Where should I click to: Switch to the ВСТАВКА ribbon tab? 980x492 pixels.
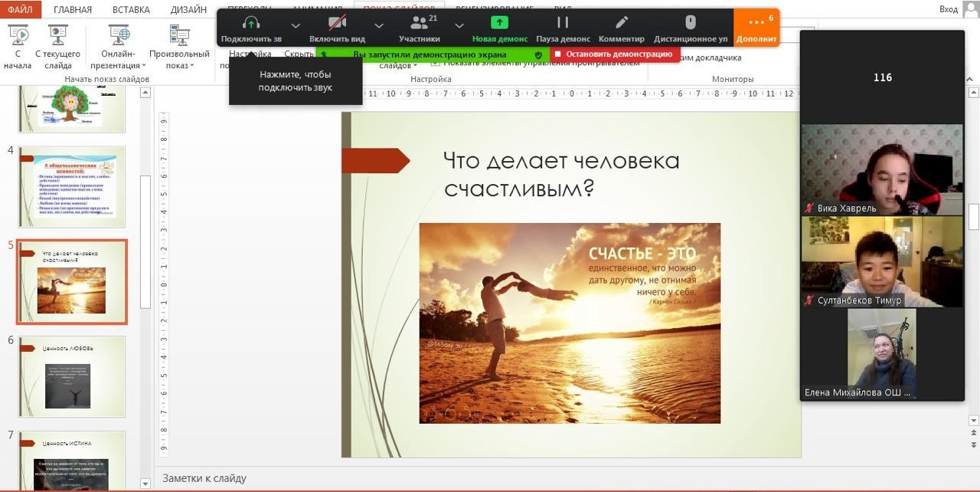130,10
